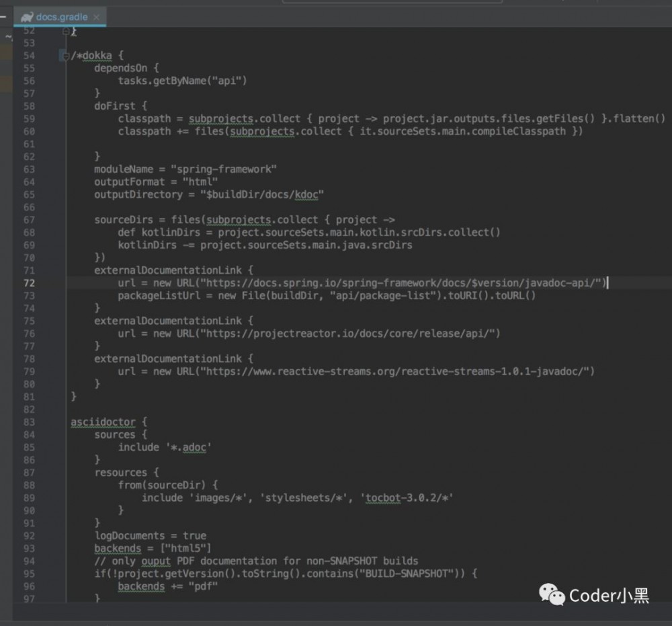Click the include 'images/*' stylesheets line
The image size is (672, 626).
298,498
